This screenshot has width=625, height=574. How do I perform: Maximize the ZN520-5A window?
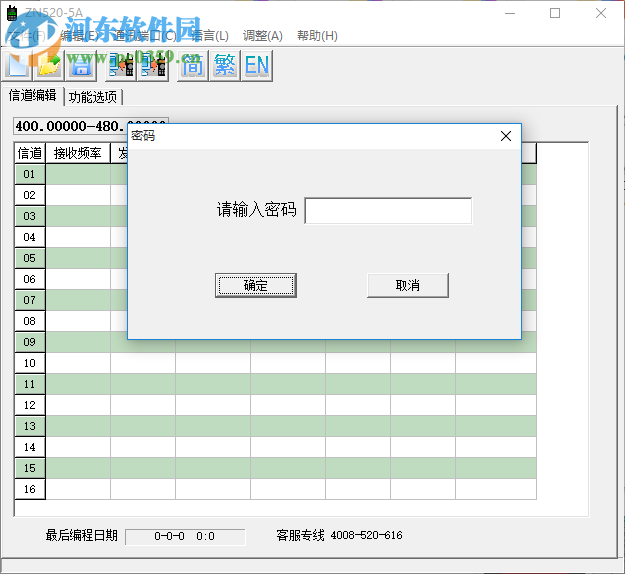555,13
